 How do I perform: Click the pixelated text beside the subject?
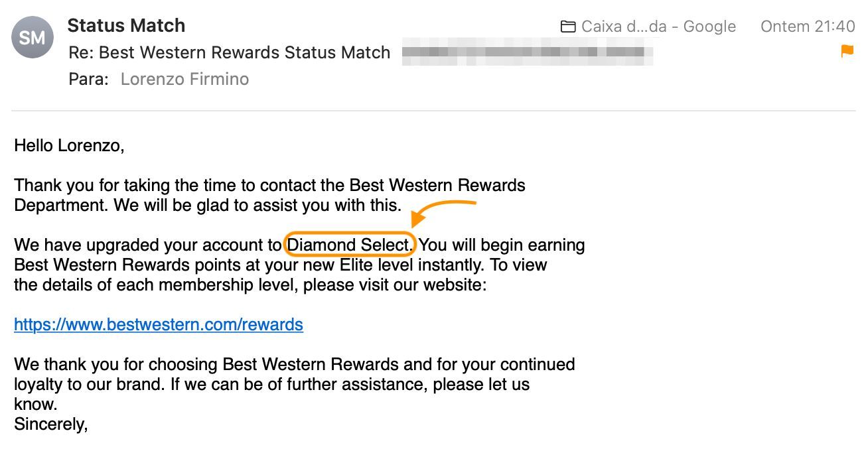(x=527, y=52)
